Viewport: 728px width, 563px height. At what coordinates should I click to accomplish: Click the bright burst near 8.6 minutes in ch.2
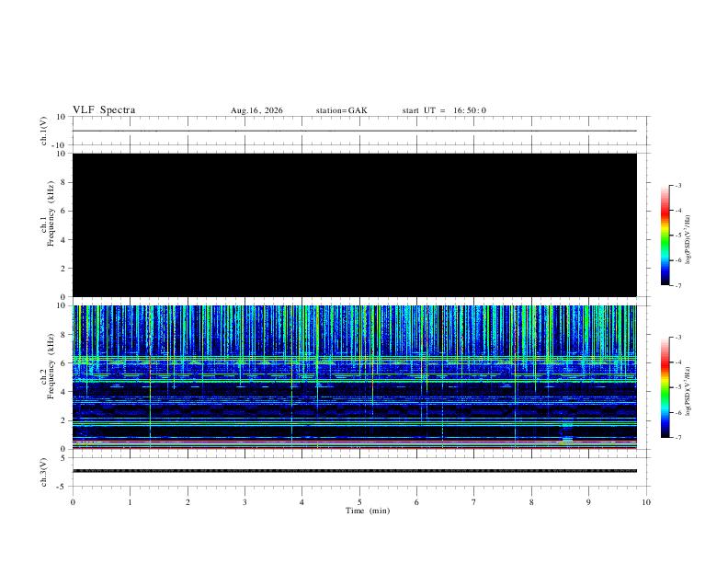point(567,432)
